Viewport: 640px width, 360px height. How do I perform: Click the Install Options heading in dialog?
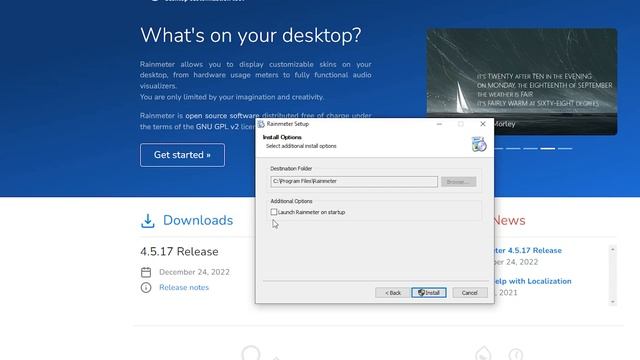point(282,137)
